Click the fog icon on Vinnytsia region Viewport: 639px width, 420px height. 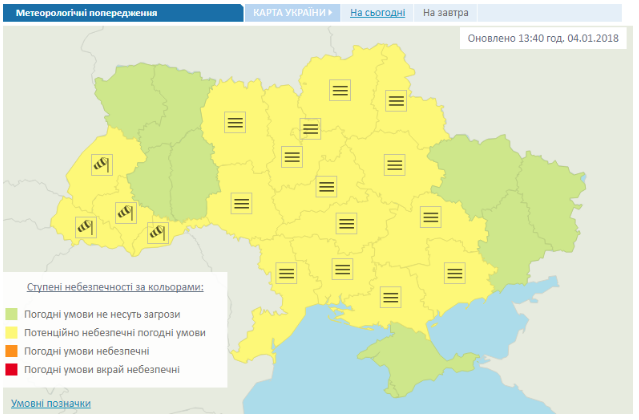[241, 202]
